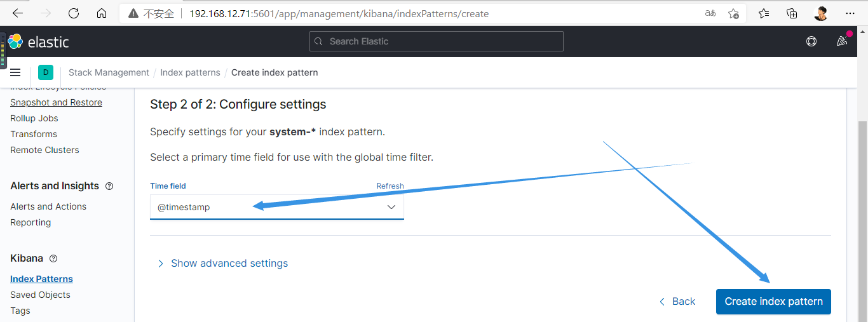This screenshot has width=868, height=322.
Task: Open Tags in sidebar
Action: (20, 311)
